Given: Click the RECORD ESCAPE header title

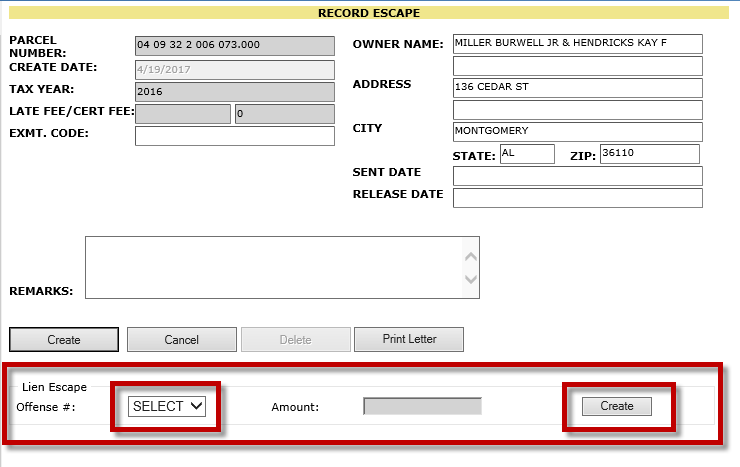Looking at the screenshot, I should pyautogui.click(x=369, y=13).
